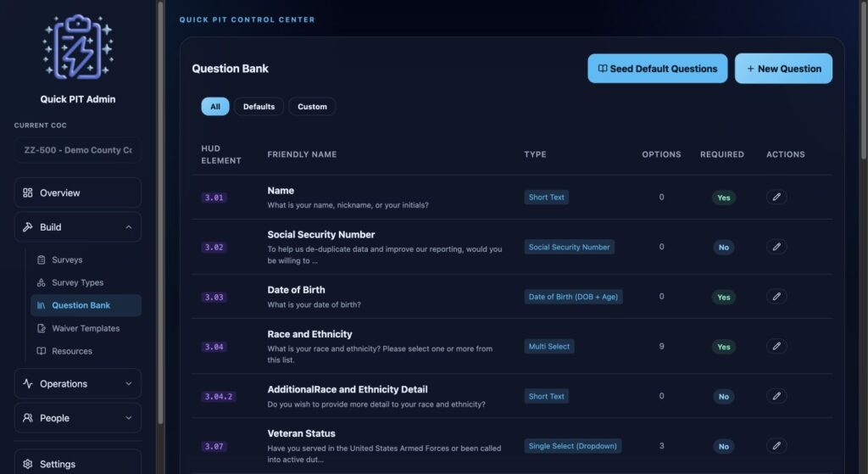Click the Multi Select type badge
868x474 pixels.
point(548,346)
